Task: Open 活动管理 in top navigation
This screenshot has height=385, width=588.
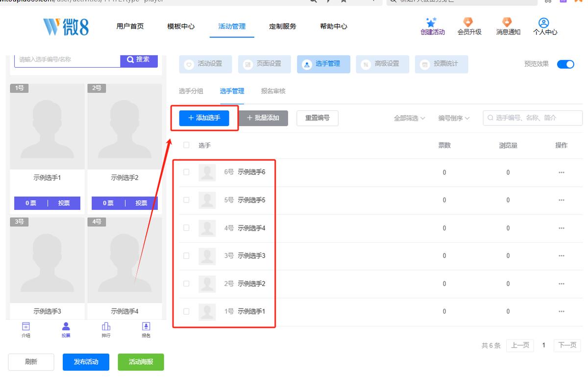Action: pyautogui.click(x=232, y=26)
